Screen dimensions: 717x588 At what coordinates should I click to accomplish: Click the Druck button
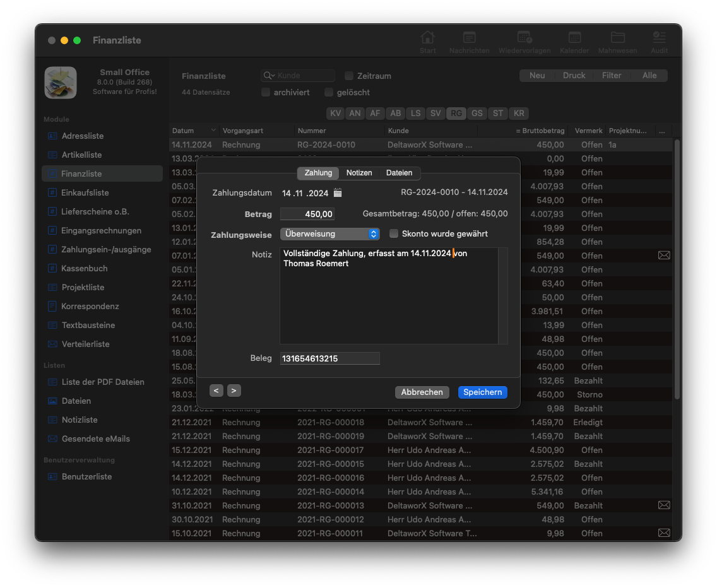coord(574,76)
